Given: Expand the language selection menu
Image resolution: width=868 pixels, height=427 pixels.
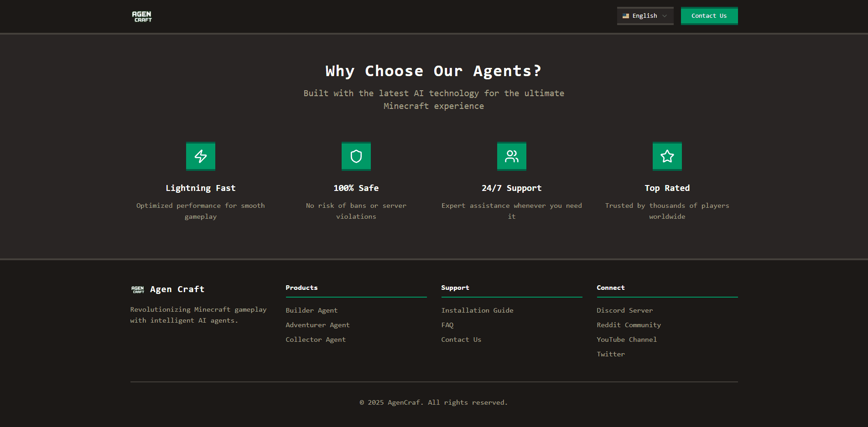Looking at the screenshot, I should 645,15.
